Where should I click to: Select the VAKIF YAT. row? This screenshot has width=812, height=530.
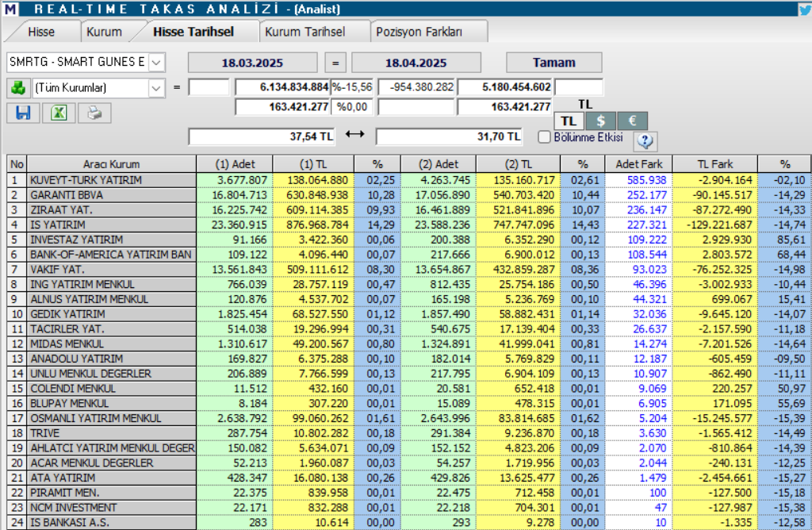[x=409, y=270]
